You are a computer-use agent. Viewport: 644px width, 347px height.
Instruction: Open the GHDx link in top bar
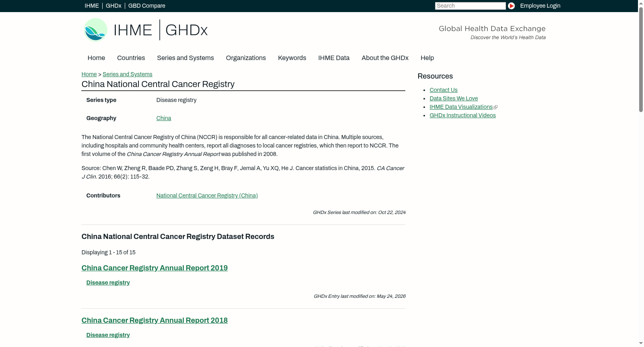tap(114, 6)
